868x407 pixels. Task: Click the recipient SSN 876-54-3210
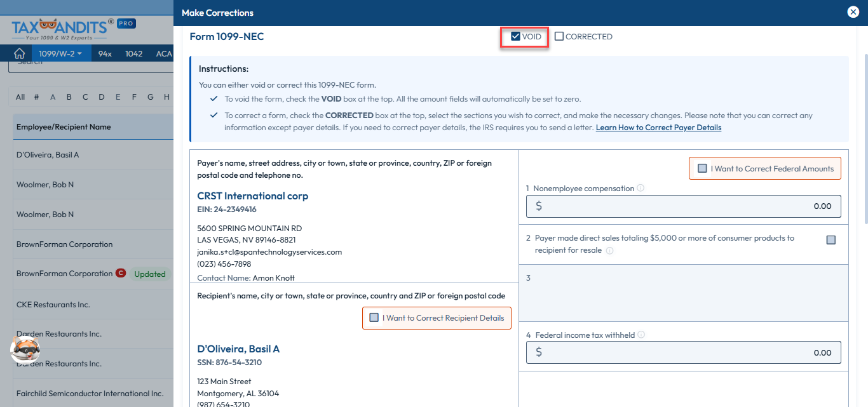tap(229, 363)
